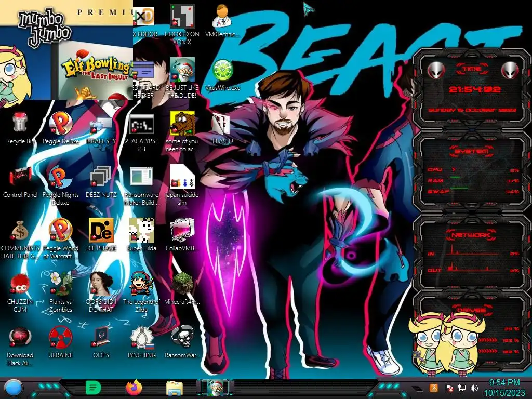Click the 'some of you need to ac...' icon
Viewport: 532px width, 399px height.
tap(182, 132)
